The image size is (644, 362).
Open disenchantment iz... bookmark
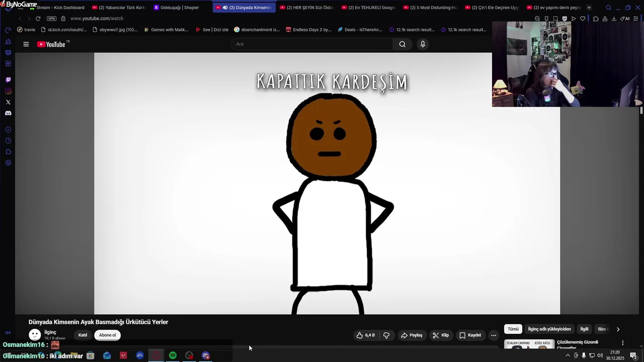257,30
